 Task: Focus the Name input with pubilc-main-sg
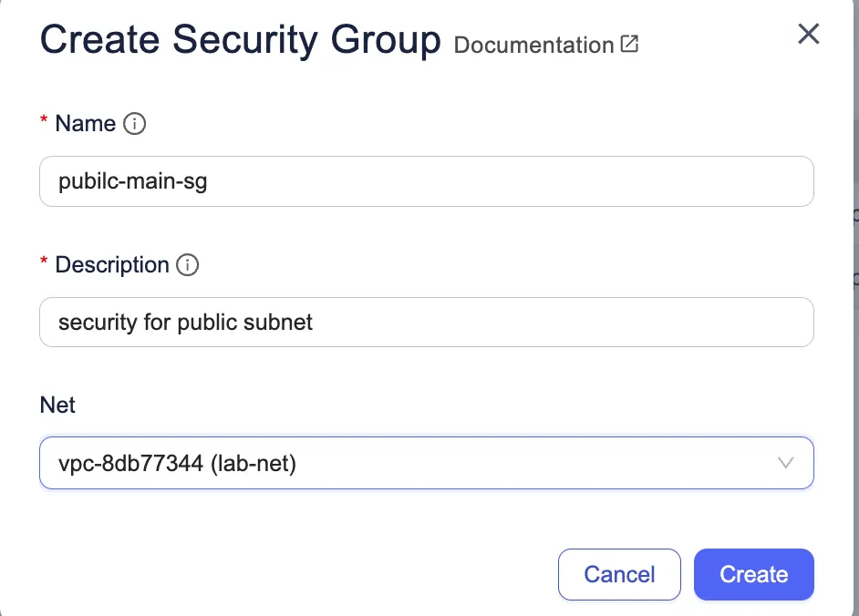pos(426,181)
